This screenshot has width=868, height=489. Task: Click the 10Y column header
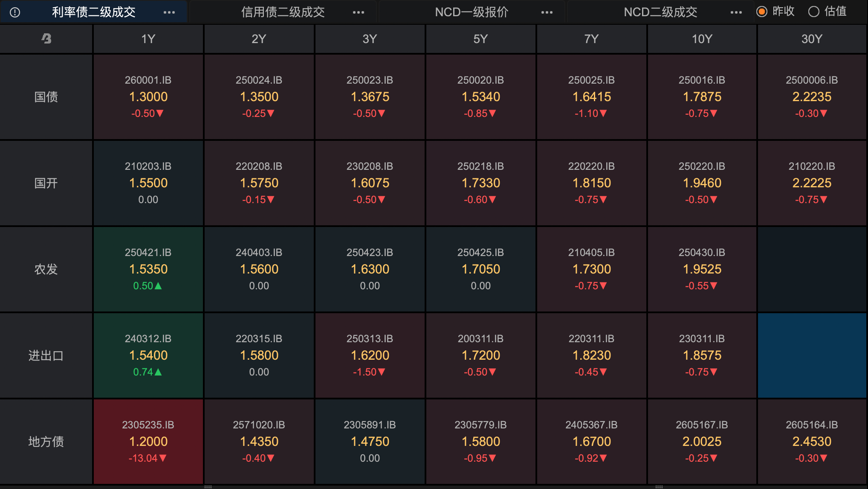point(702,39)
